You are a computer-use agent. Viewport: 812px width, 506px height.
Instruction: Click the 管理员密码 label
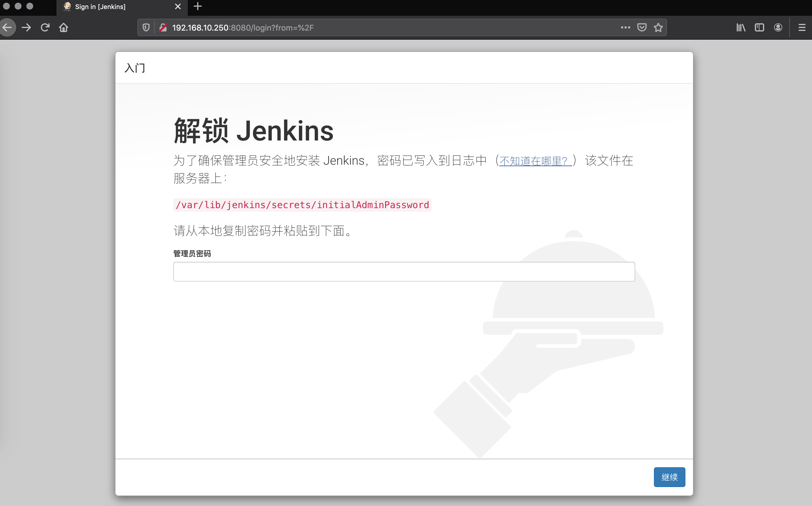tap(192, 254)
